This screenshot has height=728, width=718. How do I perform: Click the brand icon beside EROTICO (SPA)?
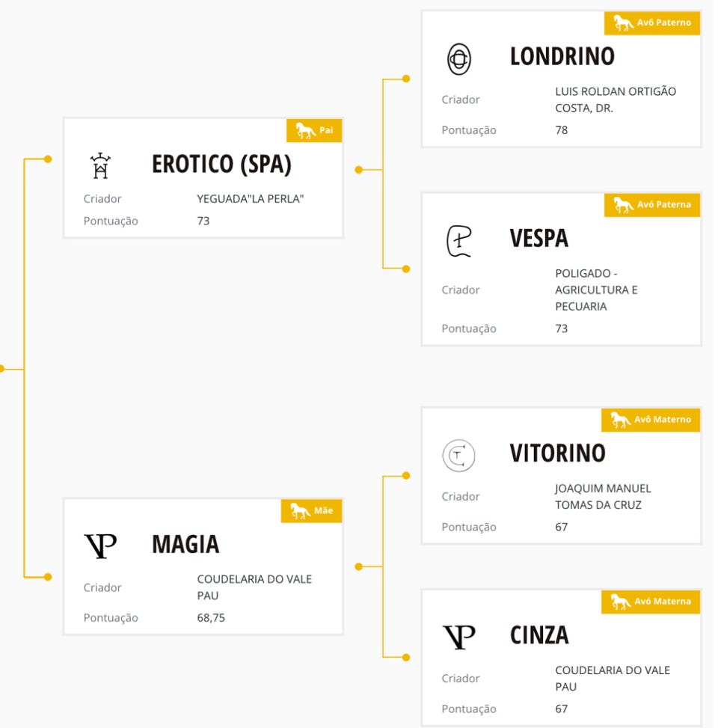coord(100,165)
